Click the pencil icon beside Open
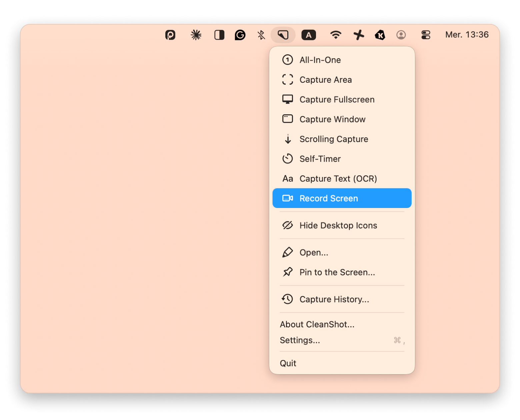This screenshot has width=520, height=420. tap(288, 252)
